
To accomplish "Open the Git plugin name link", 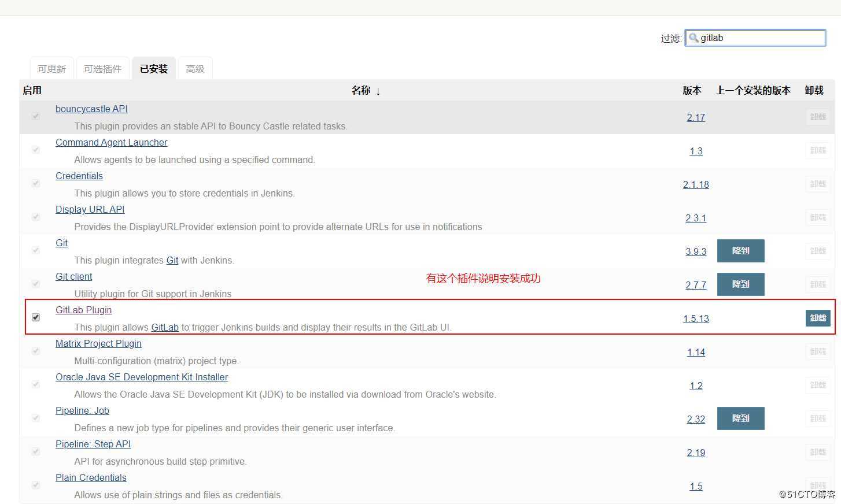I will 62,243.
